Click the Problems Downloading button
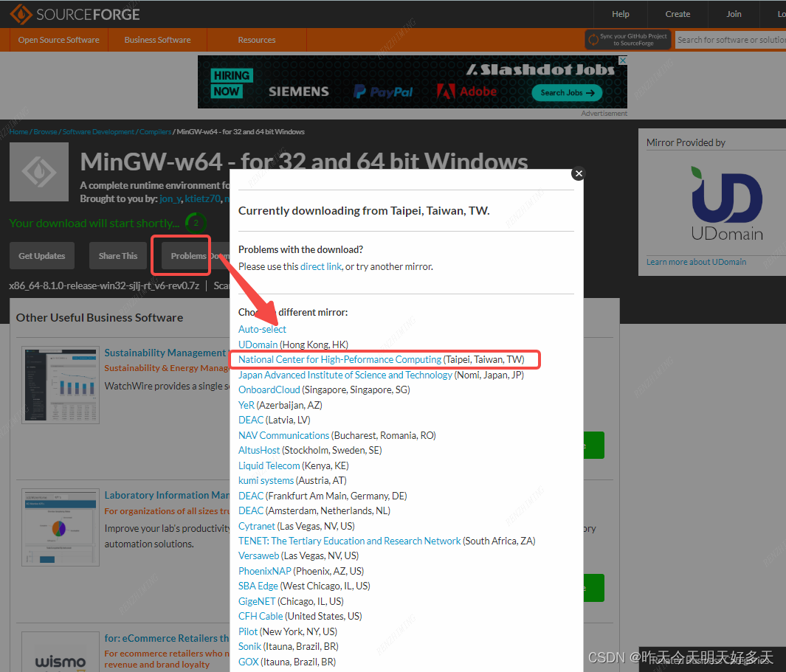Image resolution: width=786 pixels, height=672 pixels. click(x=196, y=255)
